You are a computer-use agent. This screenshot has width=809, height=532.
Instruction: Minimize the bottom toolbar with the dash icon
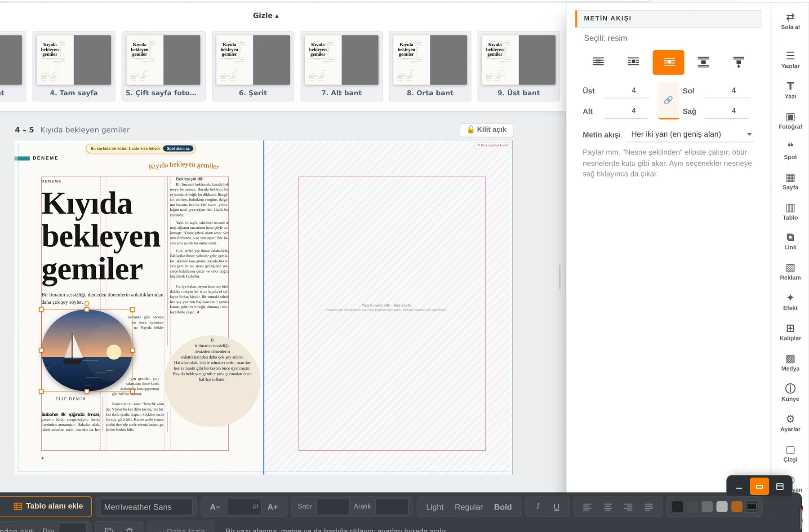point(739,487)
